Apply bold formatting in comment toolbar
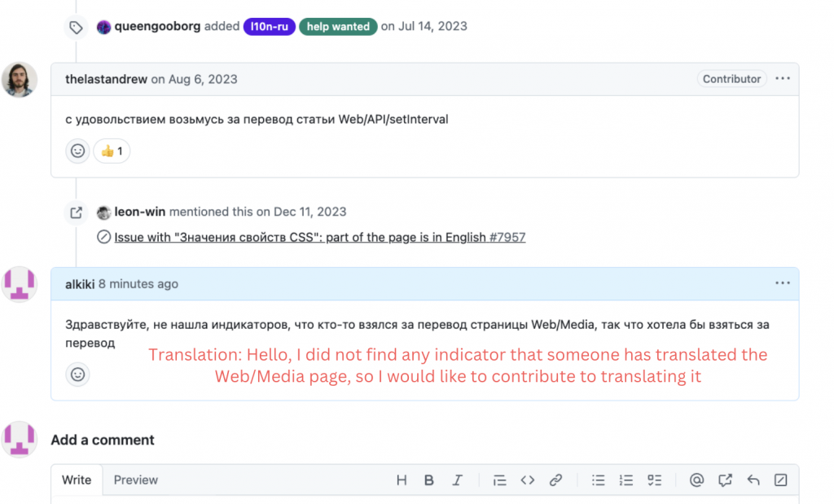This screenshot has width=834, height=504. 429,480
